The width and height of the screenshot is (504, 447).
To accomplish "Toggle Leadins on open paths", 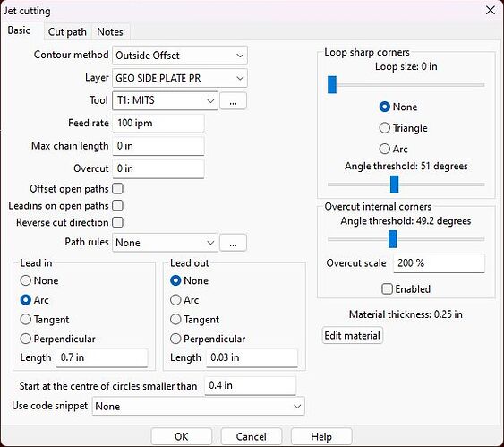I will point(117,205).
